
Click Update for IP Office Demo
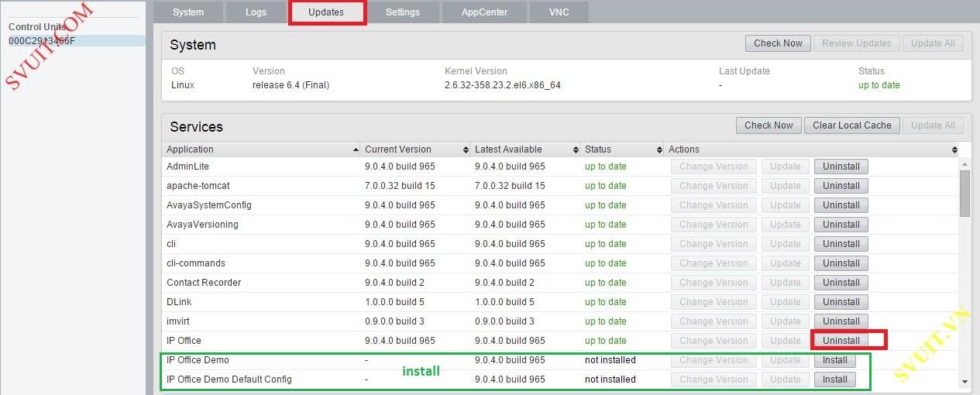pos(785,360)
